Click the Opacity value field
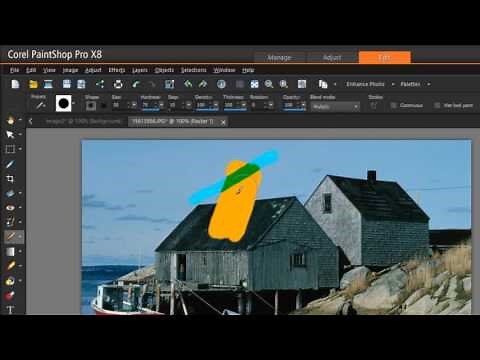The height and width of the screenshot is (360, 480). pos(290,105)
